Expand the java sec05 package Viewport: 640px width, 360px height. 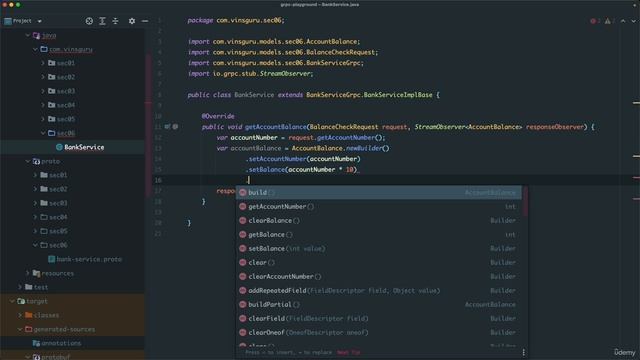[x=43, y=119]
